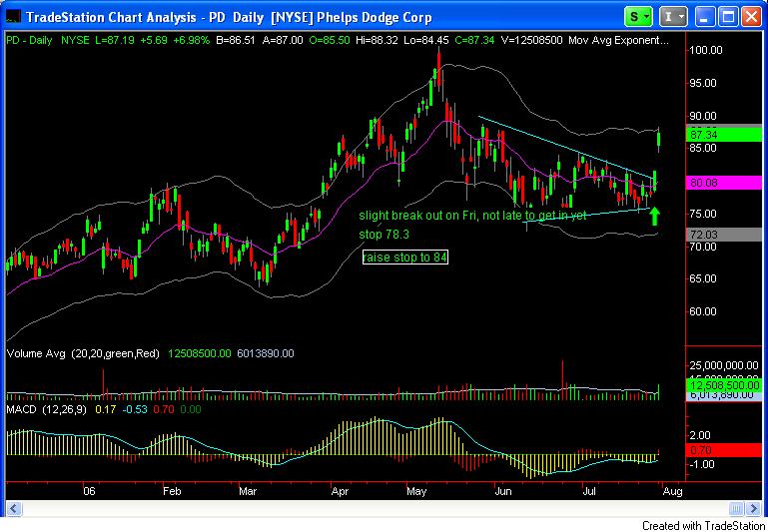Click the 'May' date axis label
This screenshot has width=768, height=532.
click(x=417, y=490)
